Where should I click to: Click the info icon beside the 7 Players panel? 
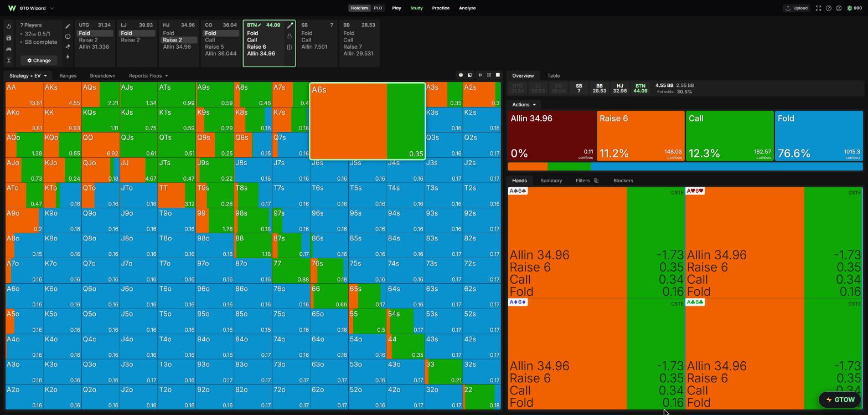coord(68,37)
